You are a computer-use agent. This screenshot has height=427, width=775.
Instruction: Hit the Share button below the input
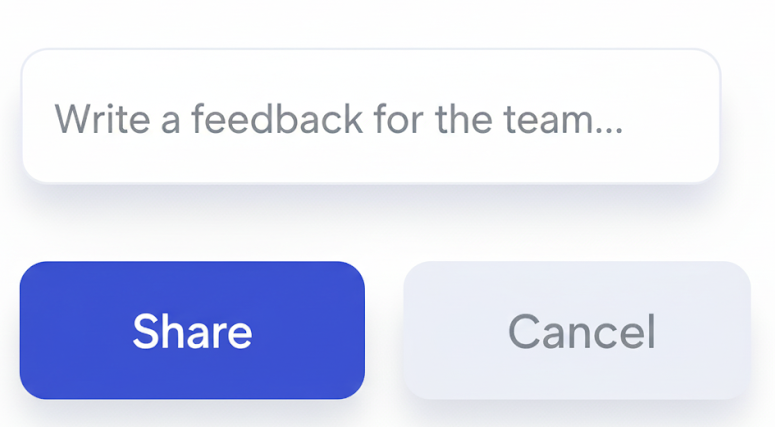pos(192,331)
